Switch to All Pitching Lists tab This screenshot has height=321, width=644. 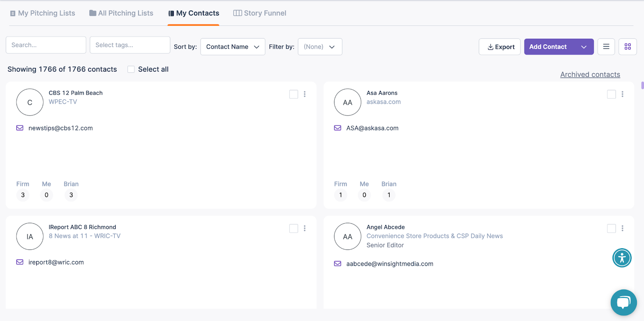click(x=121, y=13)
